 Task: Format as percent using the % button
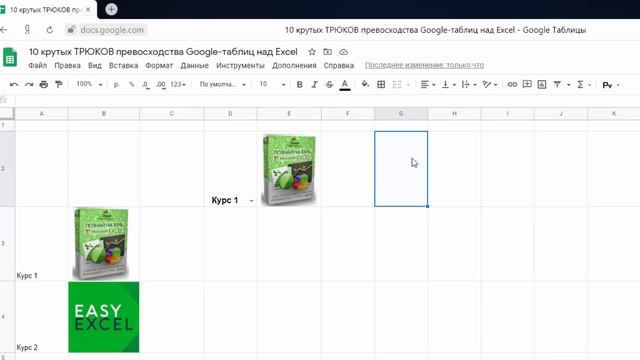[131, 84]
